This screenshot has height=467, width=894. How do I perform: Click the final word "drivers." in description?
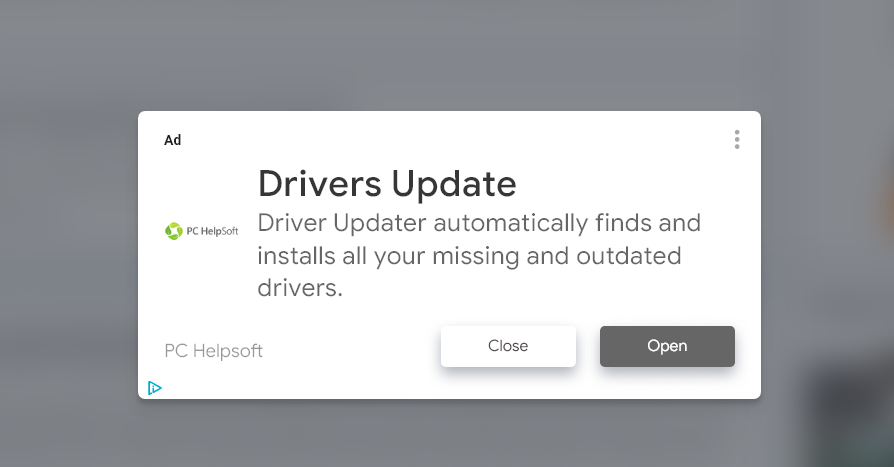[300, 288]
